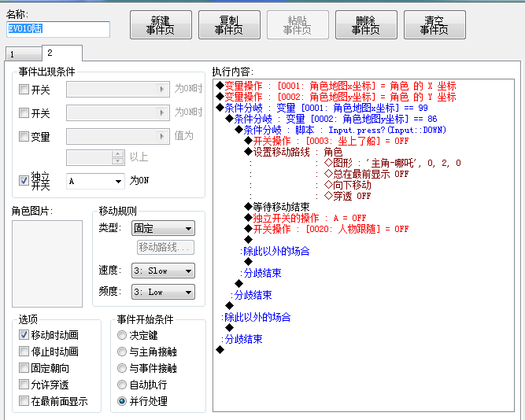Select the 总在最前显示 OFF line

(366, 174)
